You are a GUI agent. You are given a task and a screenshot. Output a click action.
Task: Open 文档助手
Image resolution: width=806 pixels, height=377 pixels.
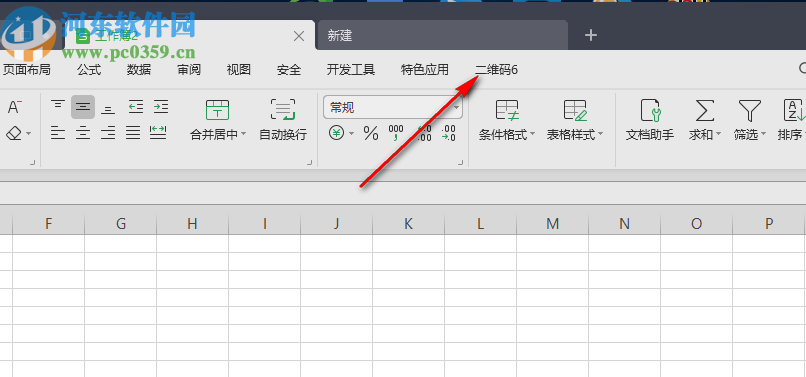click(650, 121)
